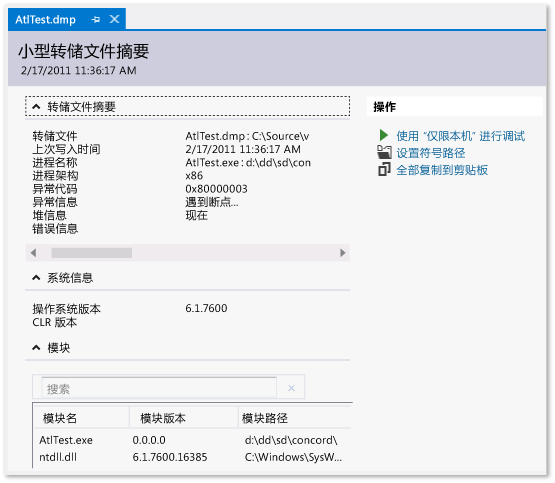Image resolution: width=555 pixels, height=483 pixels.
Task: Click process name value AtlTest.exe : d:\dd\sd\con
Action: (x=248, y=162)
